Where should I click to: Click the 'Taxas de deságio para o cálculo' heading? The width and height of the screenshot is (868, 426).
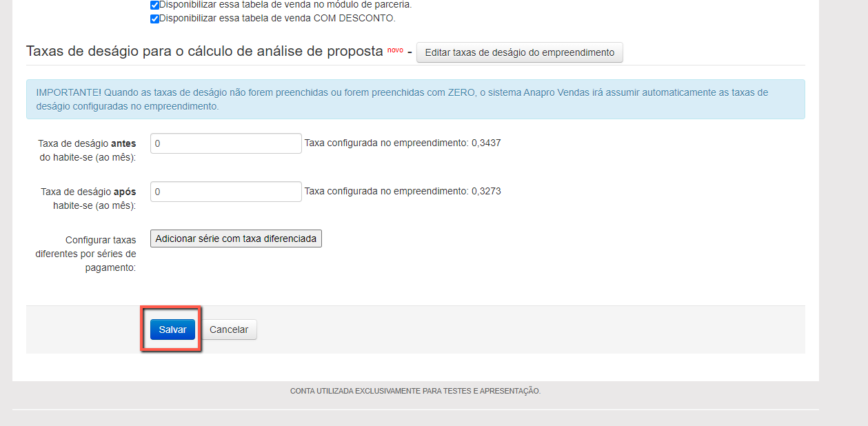203,51
